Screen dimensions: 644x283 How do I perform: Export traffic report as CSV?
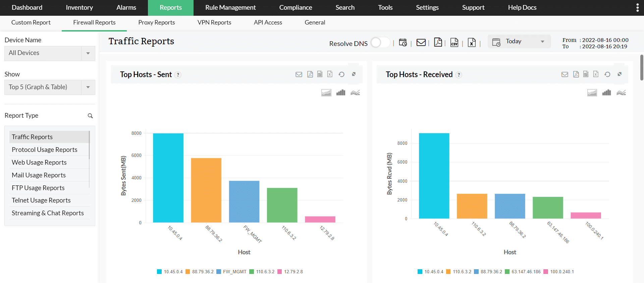[454, 43]
